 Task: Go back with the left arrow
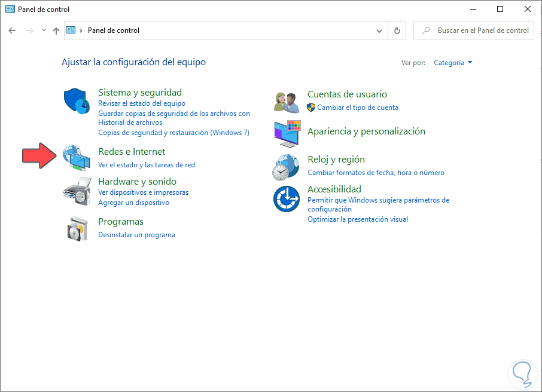point(12,30)
